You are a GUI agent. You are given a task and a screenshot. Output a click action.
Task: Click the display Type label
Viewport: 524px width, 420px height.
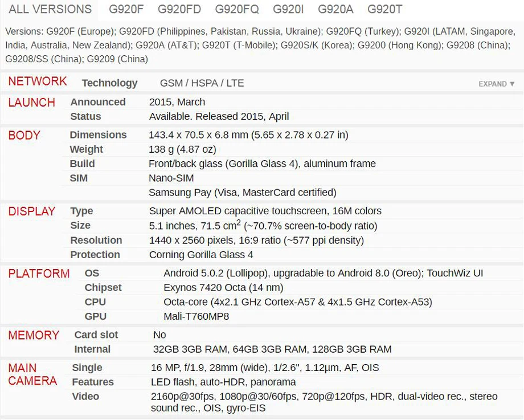tap(81, 211)
